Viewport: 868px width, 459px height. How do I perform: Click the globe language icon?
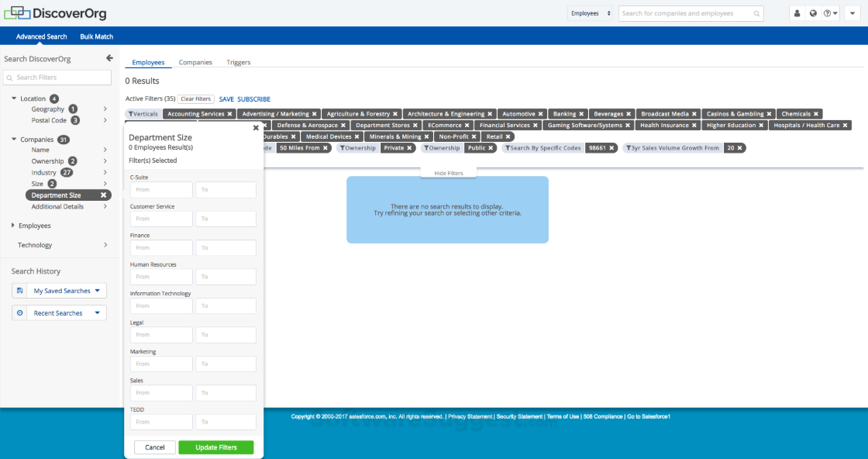tap(815, 12)
